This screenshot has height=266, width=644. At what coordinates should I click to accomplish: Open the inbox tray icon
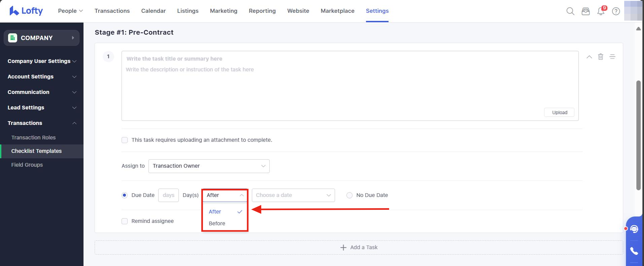click(585, 11)
